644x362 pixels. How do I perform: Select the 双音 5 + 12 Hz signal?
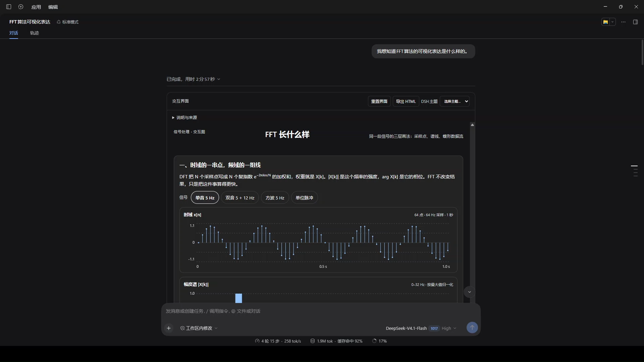pyautogui.click(x=240, y=198)
